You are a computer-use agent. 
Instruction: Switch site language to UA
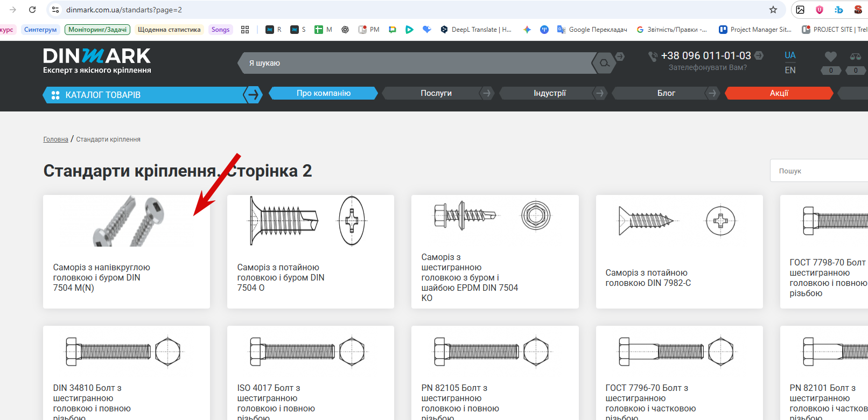click(790, 55)
